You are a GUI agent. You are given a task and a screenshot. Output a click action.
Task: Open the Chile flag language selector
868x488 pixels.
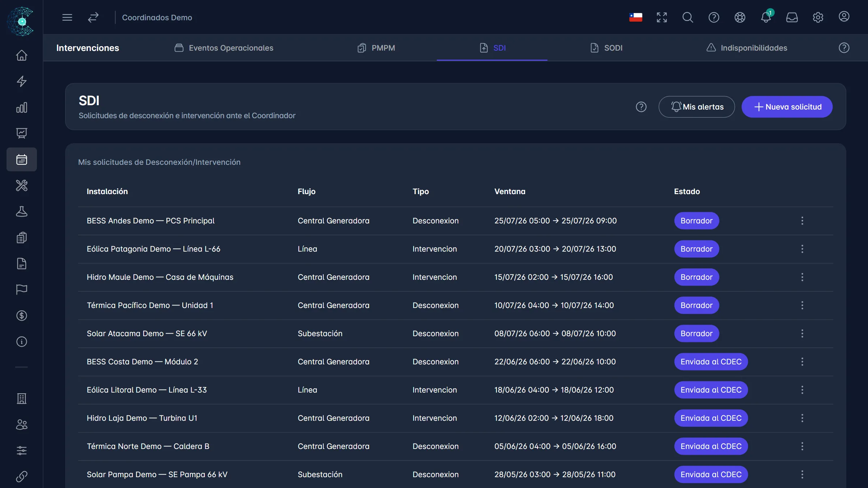(635, 17)
